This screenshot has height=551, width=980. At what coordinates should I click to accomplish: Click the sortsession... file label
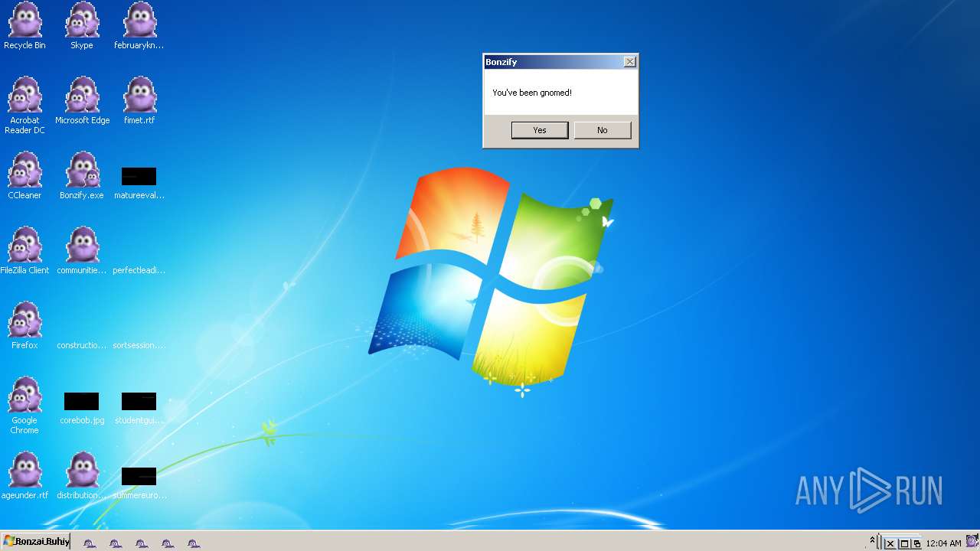tap(139, 345)
